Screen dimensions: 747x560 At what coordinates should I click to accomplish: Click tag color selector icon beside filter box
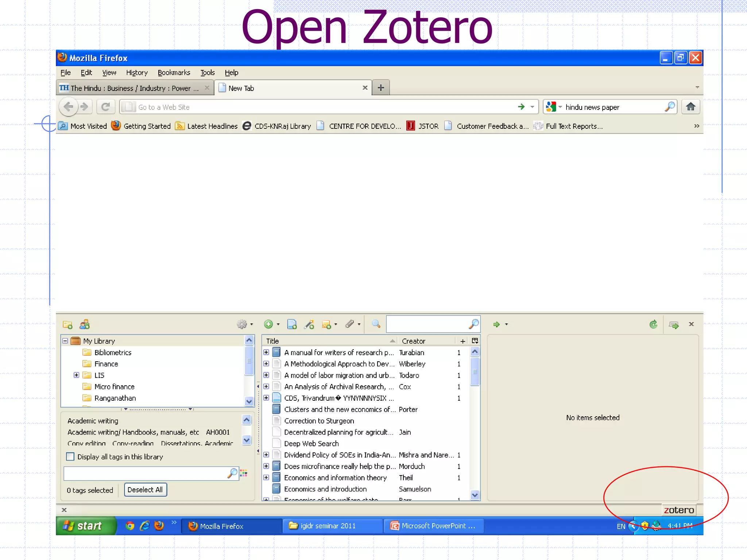point(244,473)
